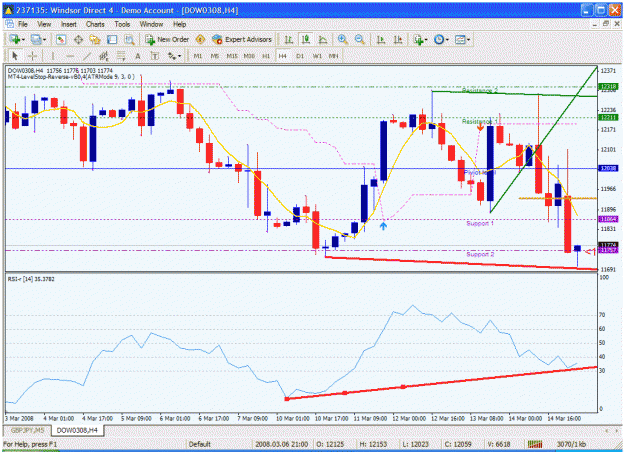625x452 pixels.
Task: Click the Support 2 level label
Action: tap(480, 254)
